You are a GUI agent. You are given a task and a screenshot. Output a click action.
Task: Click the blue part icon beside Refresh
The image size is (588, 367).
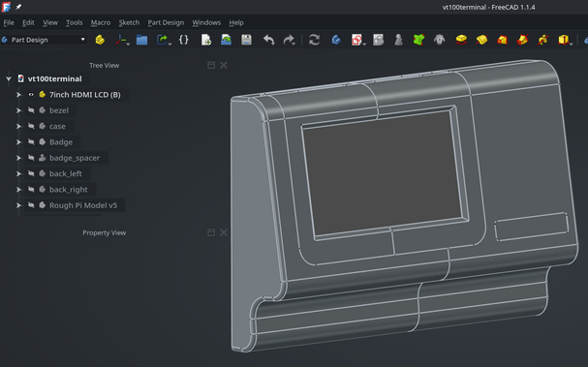click(x=336, y=40)
